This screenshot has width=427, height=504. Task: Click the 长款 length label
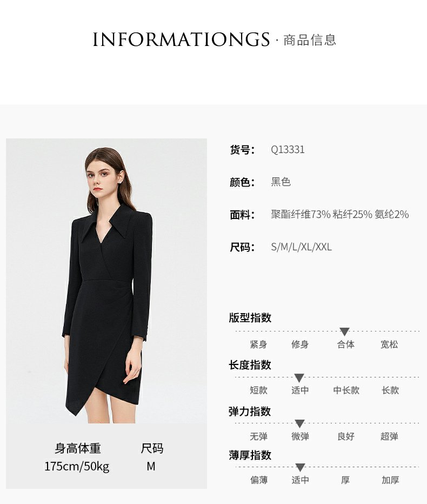pos(390,390)
